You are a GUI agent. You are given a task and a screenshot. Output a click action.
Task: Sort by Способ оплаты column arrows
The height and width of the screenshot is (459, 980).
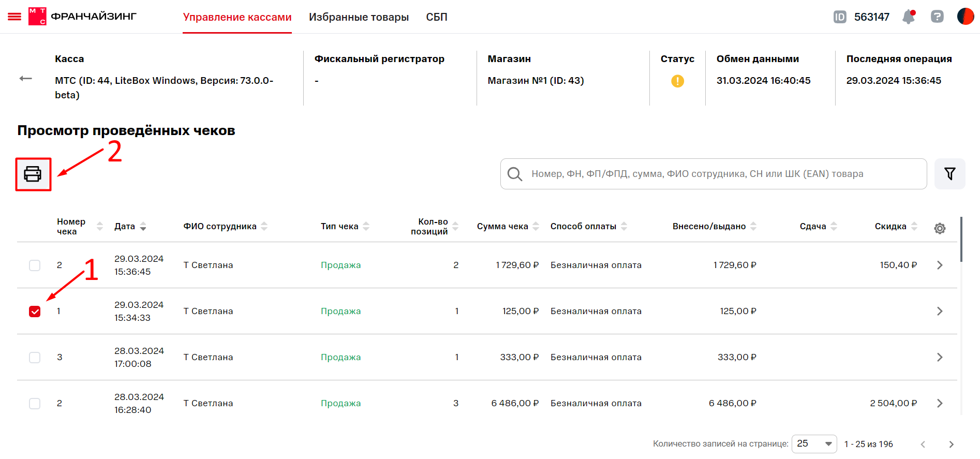(624, 227)
